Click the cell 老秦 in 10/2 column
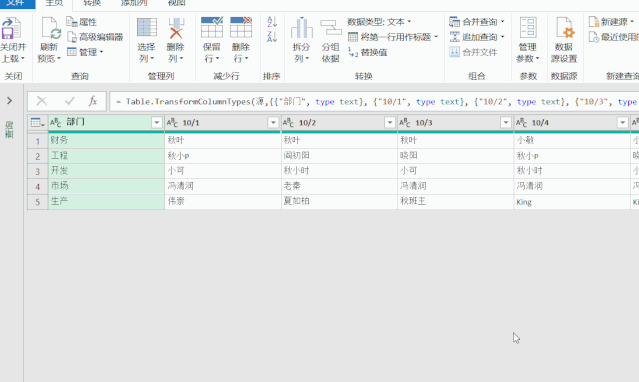Viewport: 639px width, 382px height. [339, 186]
